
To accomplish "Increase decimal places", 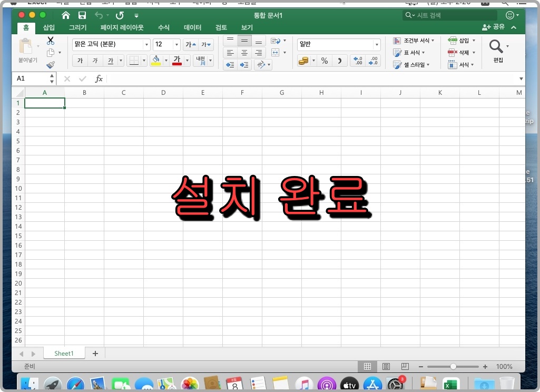I will click(x=357, y=61).
